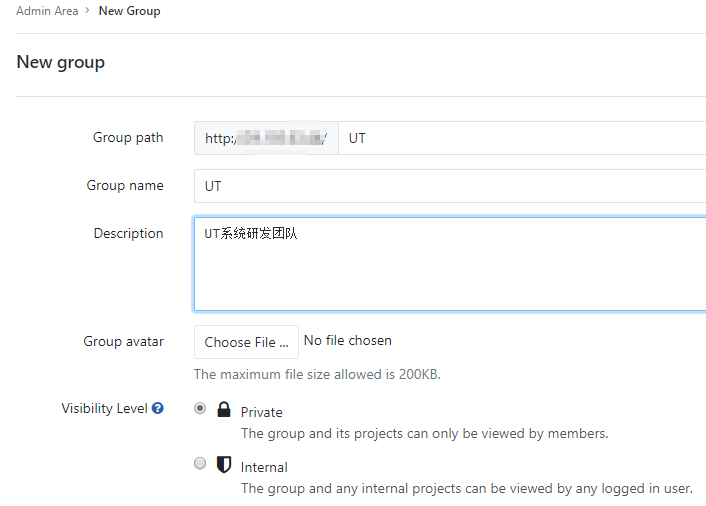
Task: Click the "No file chosen" text
Action: point(348,341)
